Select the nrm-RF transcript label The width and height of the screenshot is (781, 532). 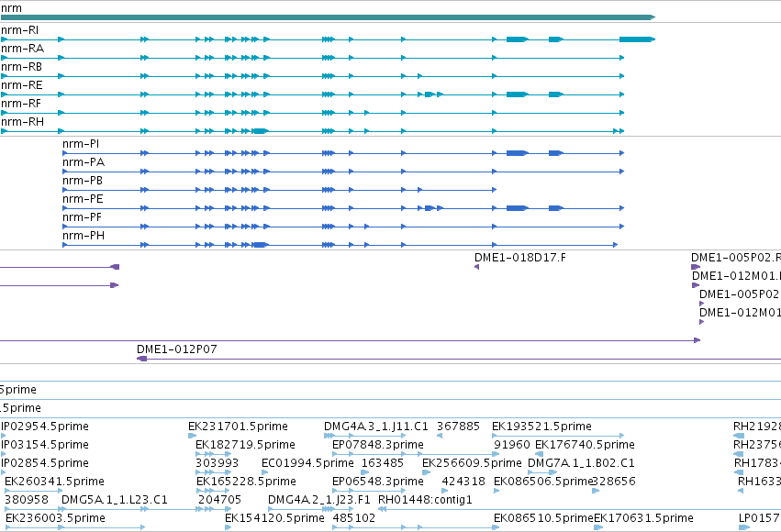click(x=21, y=104)
